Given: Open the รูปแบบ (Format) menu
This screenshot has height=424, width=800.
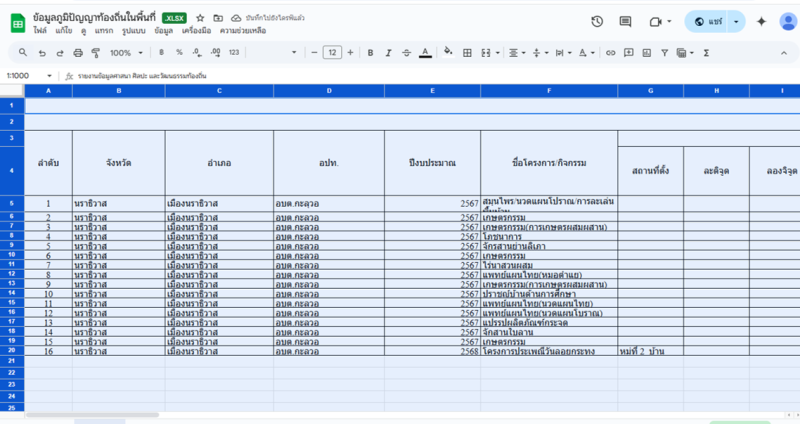Looking at the screenshot, I should 134,31.
